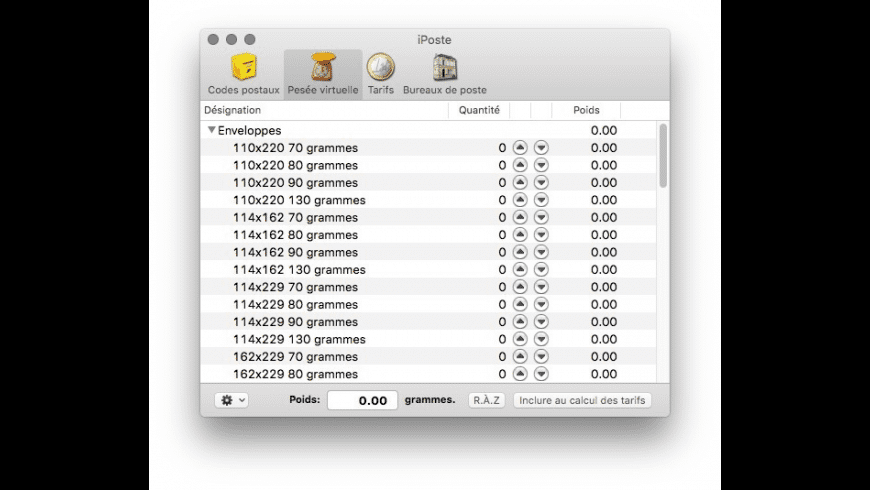The image size is (870, 490).
Task: Increase quantity for 162x229 80 grammes
Action: (x=520, y=373)
